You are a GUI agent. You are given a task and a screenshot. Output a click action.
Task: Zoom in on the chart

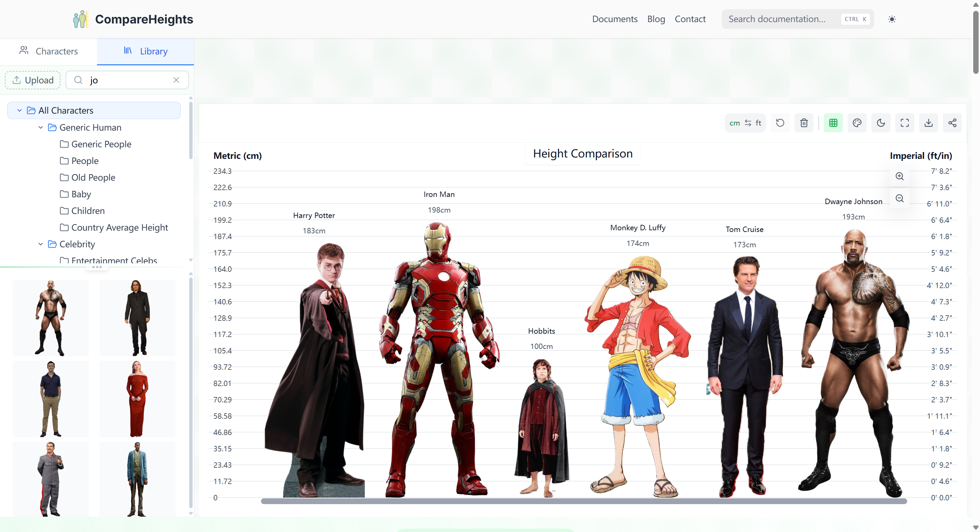(899, 176)
